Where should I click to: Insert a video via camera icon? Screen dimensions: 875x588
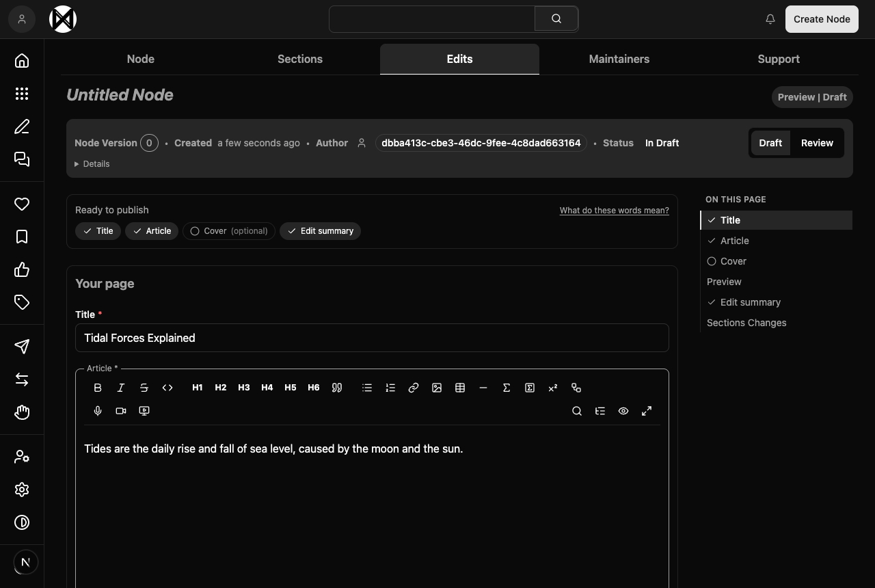[121, 411]
